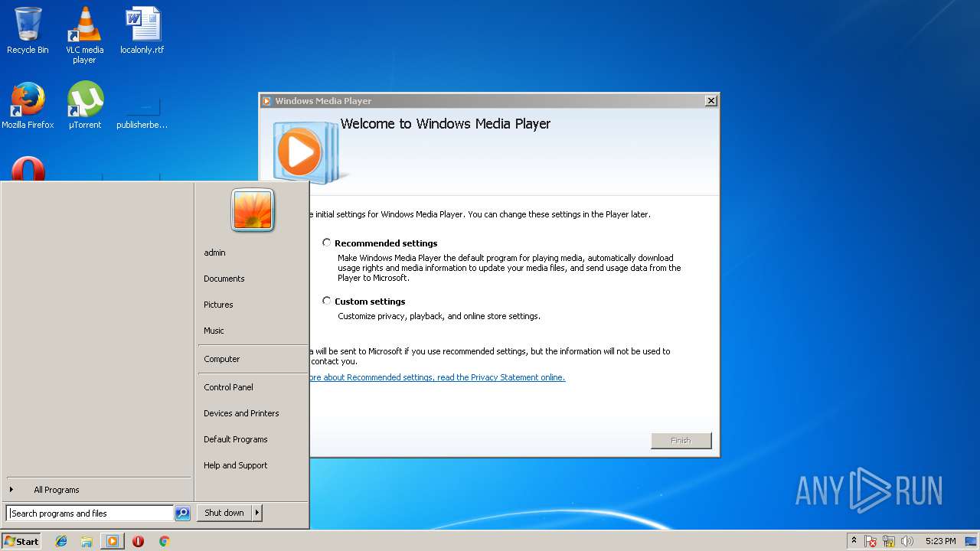Viewport: 980px width, 551px height.
Task: Open the admin user folder
Action: tap(214, 253)
